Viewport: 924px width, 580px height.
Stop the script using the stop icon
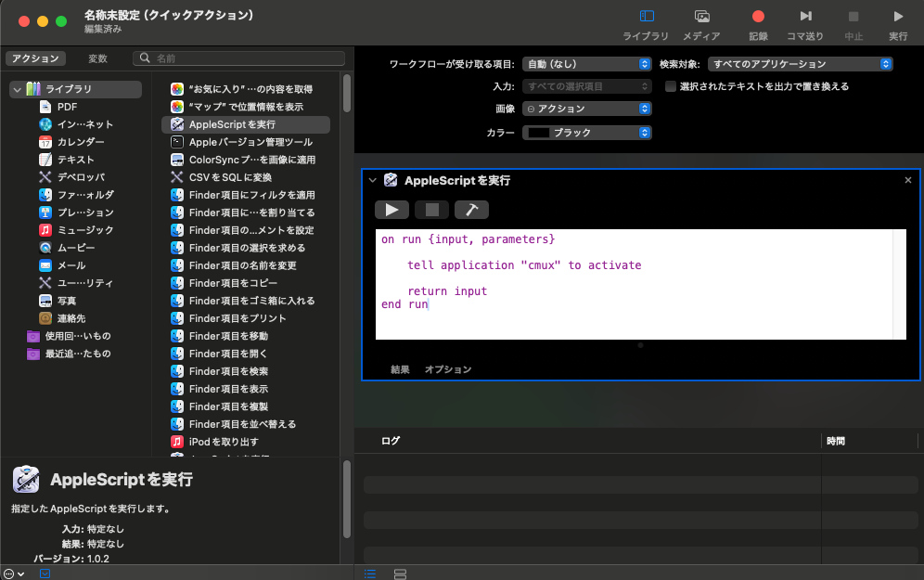point(430,210)
